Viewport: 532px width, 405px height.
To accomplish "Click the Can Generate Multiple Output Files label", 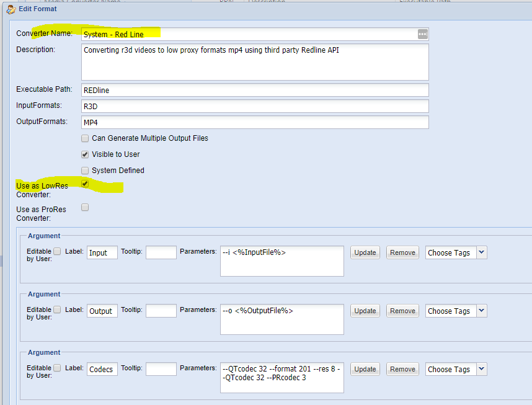I will click(150, 138).
